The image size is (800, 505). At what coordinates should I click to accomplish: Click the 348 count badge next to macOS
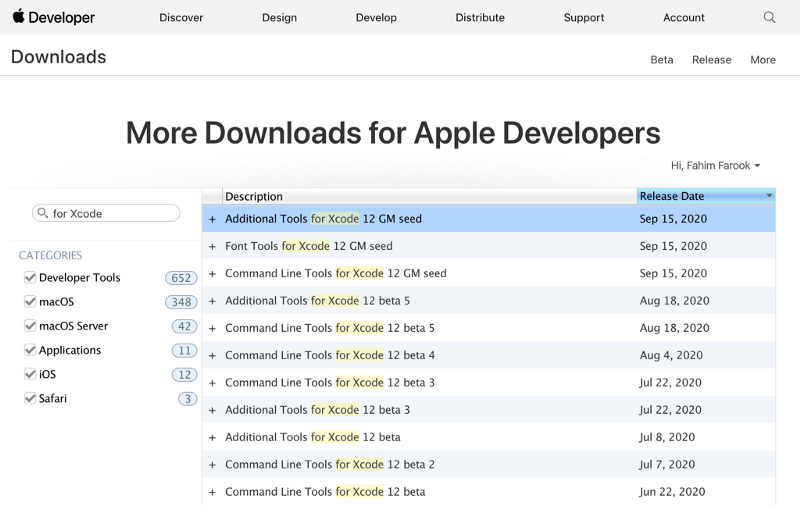pyautogui.click(x=181, y=302)
